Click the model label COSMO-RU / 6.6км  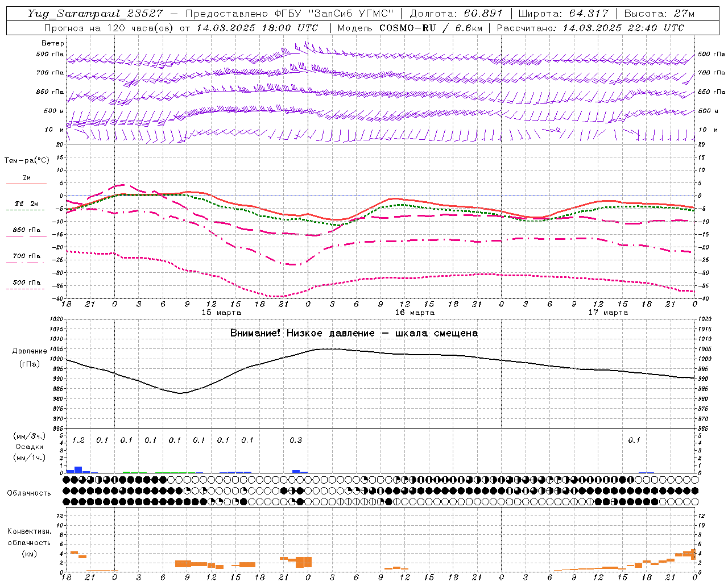pyautogui.click(x=431, y=28)
